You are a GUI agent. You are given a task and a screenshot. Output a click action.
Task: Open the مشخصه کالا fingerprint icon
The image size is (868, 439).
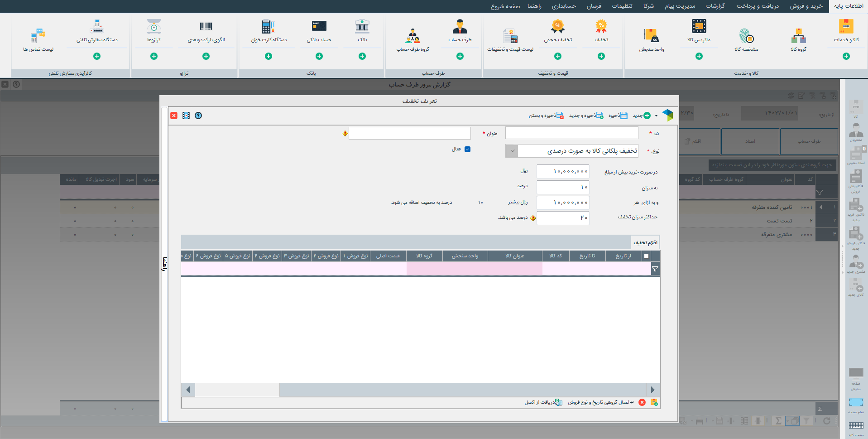(746, 36)
